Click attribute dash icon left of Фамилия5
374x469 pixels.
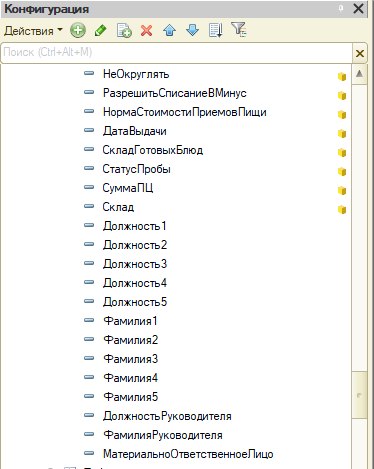pyautogui.click(x=89, y=396)
